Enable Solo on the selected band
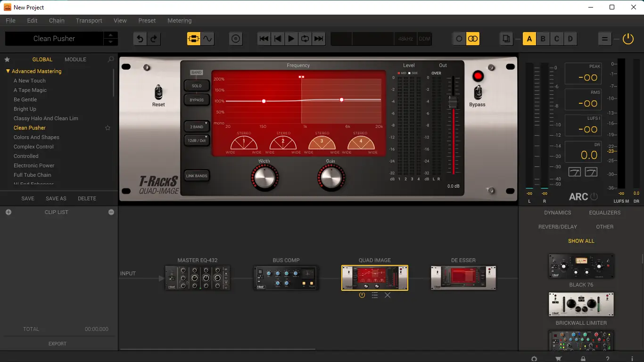Image resolution: width=644 pixels, height=362 pixels. click(196, 85)
